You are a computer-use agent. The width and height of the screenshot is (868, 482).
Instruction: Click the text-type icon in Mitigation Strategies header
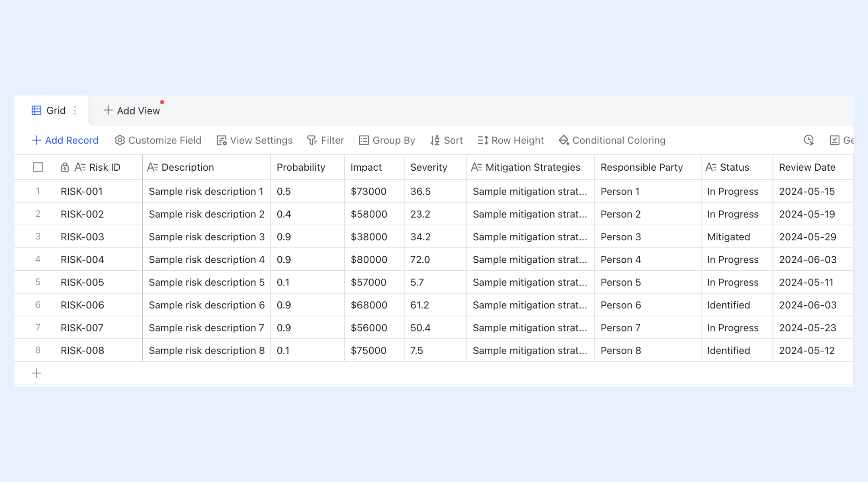[476, 167]
